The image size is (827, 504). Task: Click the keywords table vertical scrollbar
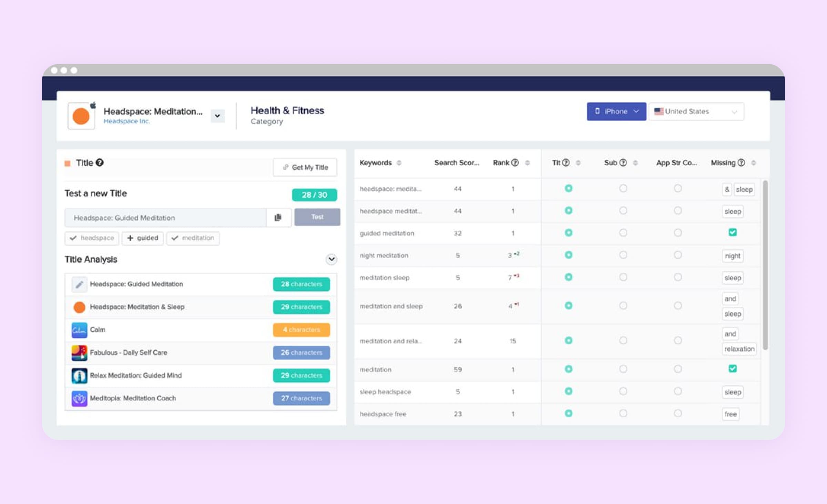click(x=765, y=265)
